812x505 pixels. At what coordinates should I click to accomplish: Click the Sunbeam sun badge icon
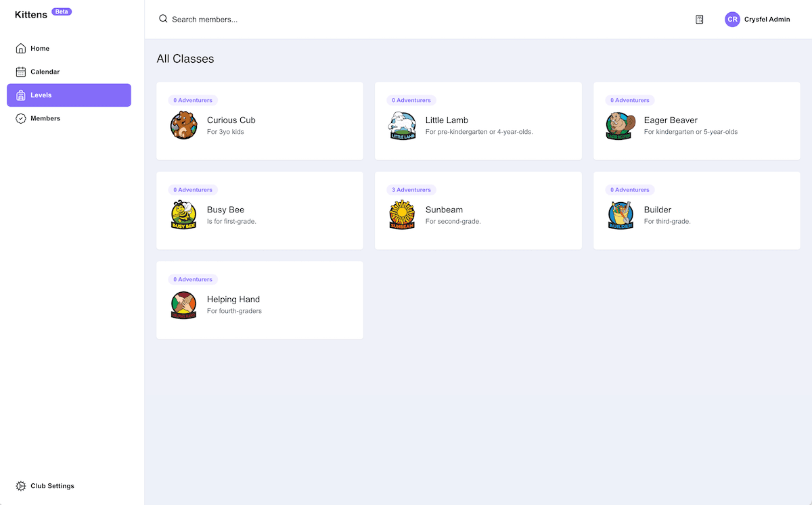point(402,215)
